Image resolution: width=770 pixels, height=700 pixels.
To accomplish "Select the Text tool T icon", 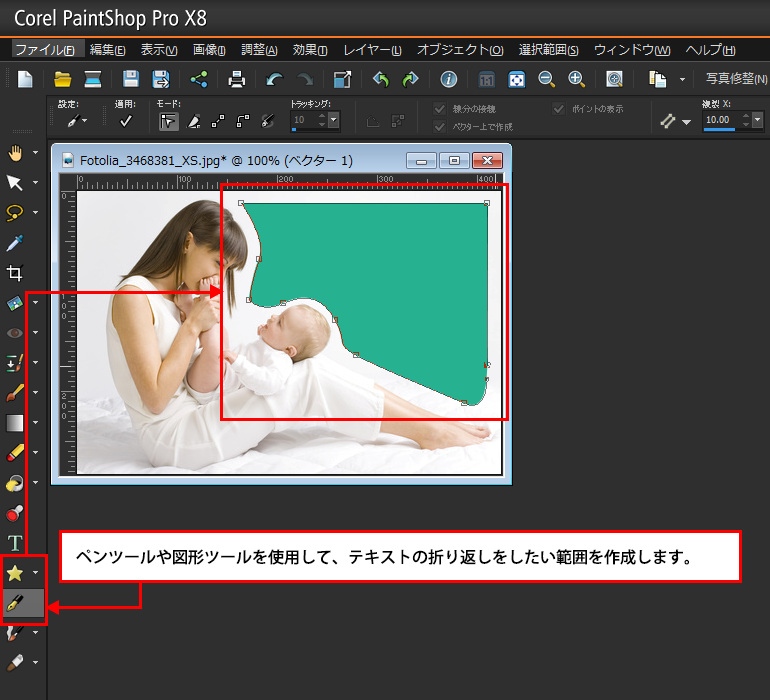I will [15, 543].
